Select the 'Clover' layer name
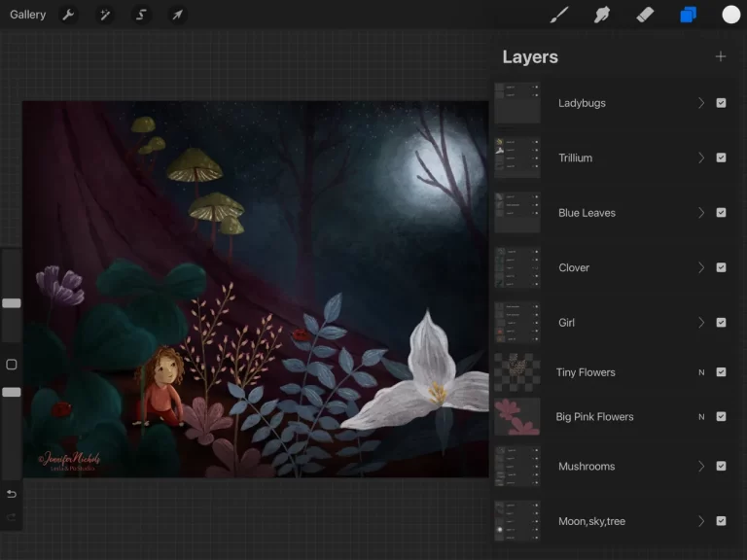 pos(574,267)
